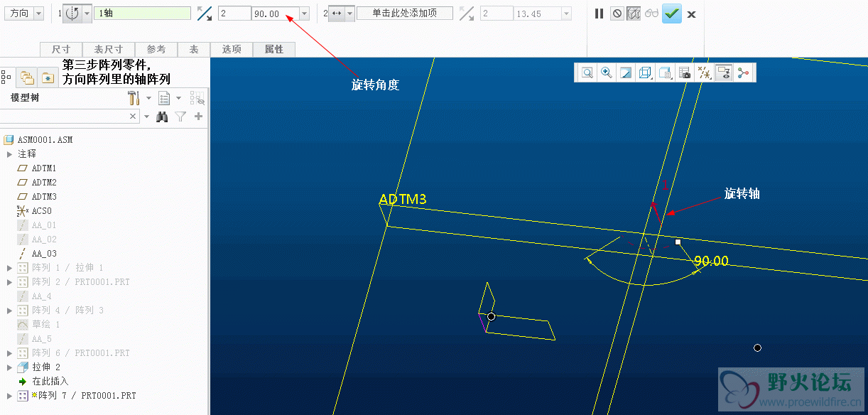Click the Zoom In magnifier icon

(x=606, y=72)
